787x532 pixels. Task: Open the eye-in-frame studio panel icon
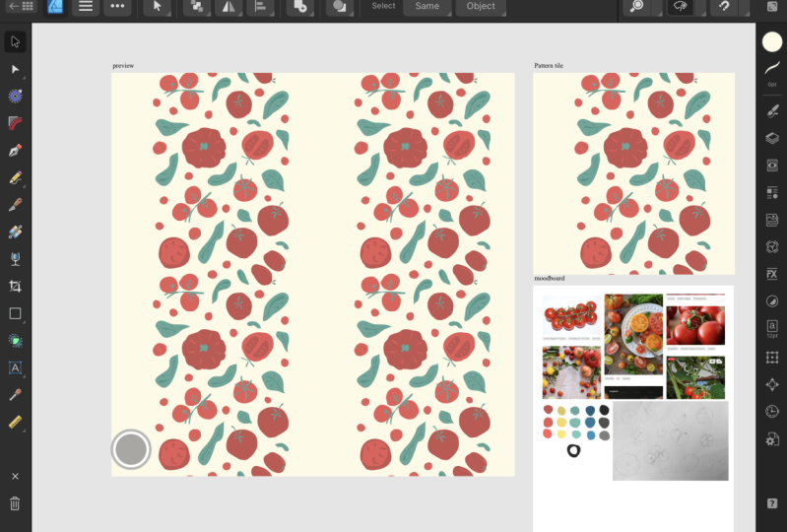(772, 166)
